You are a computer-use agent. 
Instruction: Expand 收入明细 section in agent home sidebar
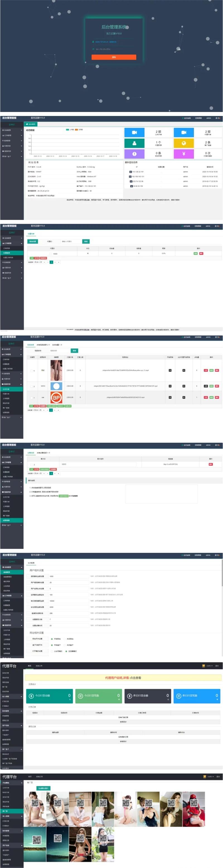tap(11, 696)
